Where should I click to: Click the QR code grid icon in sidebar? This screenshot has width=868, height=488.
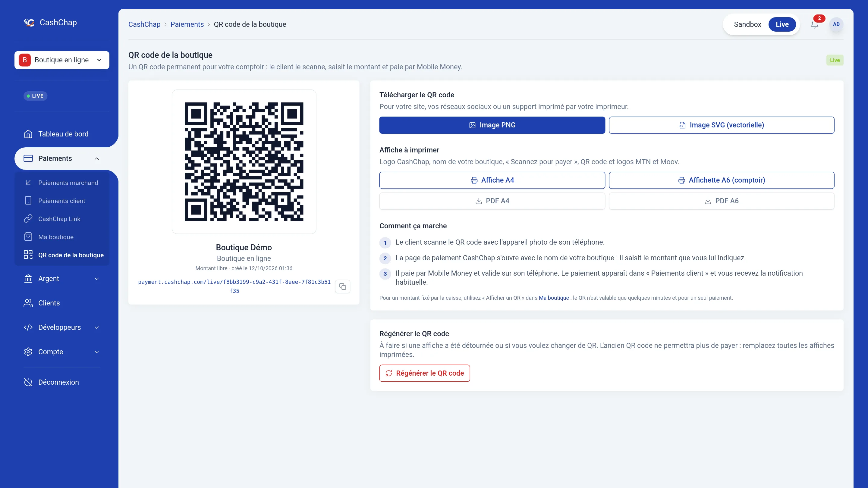click(x=28, y=255)
